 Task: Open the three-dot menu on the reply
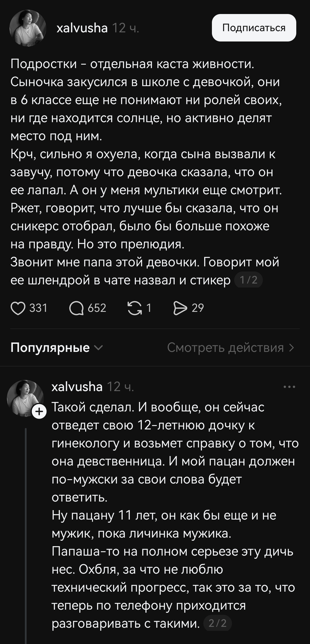(289, 387)
